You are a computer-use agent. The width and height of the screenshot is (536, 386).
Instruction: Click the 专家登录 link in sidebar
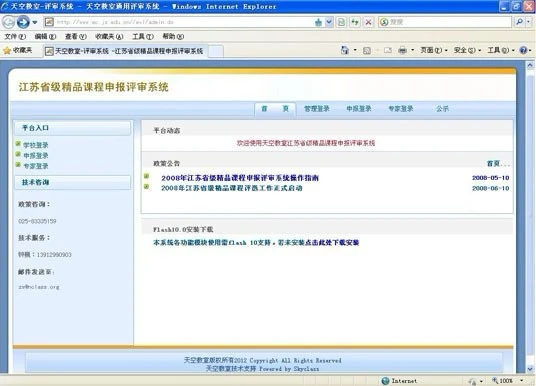36,167
